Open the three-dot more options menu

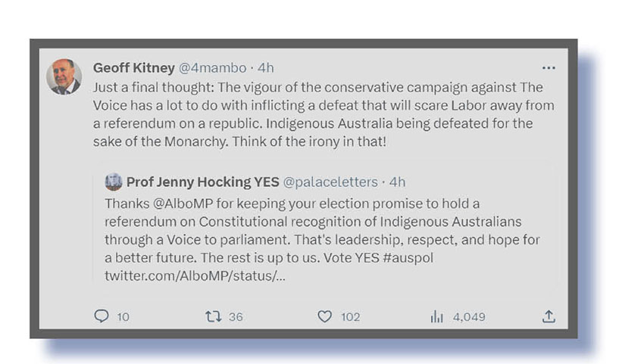coord(549,68)
